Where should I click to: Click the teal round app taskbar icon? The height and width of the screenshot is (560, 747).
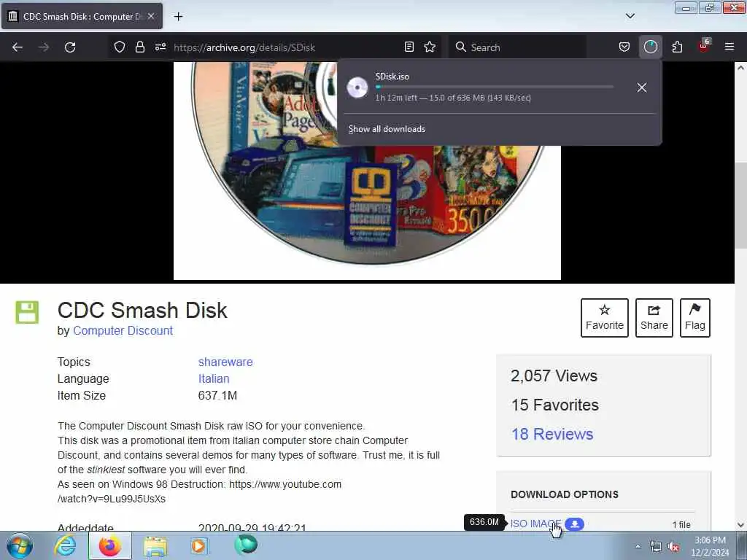point(246,545)
